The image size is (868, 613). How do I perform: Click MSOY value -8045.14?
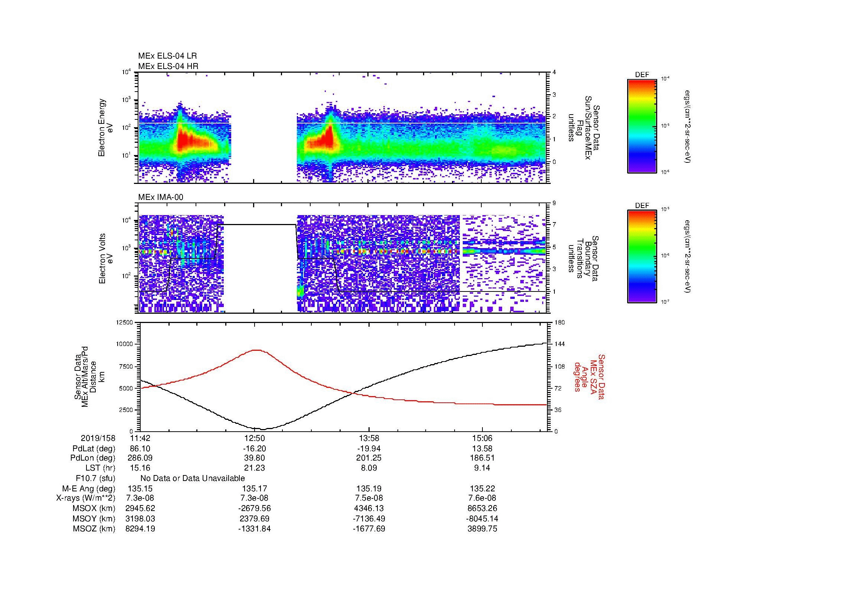(x=482, y=518)
